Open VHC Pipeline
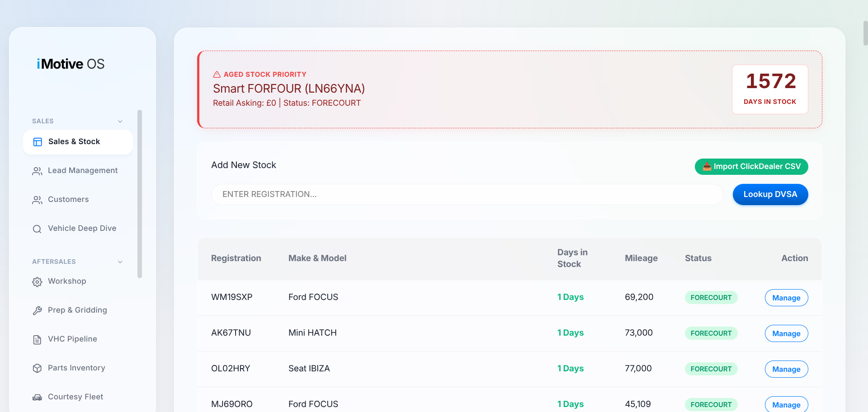 tap(78, 339)
